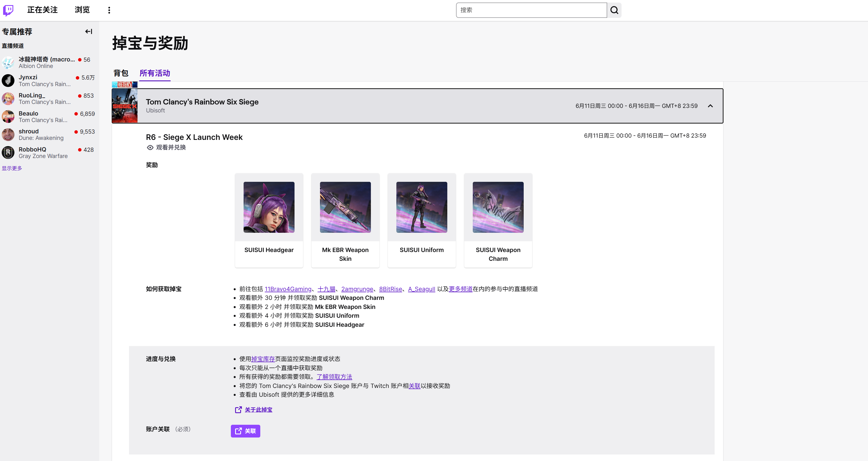
Task: Click the RuoLing_ channel name
Action: point(32,95)
